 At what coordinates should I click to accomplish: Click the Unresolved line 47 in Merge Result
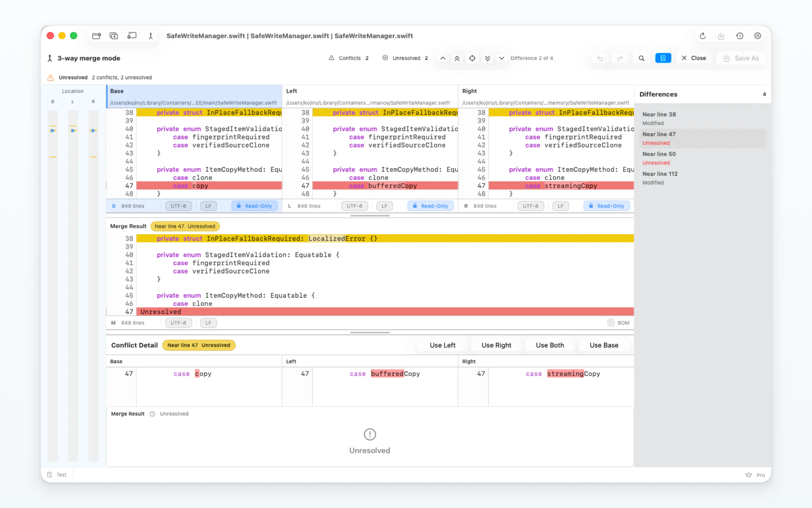385,312
